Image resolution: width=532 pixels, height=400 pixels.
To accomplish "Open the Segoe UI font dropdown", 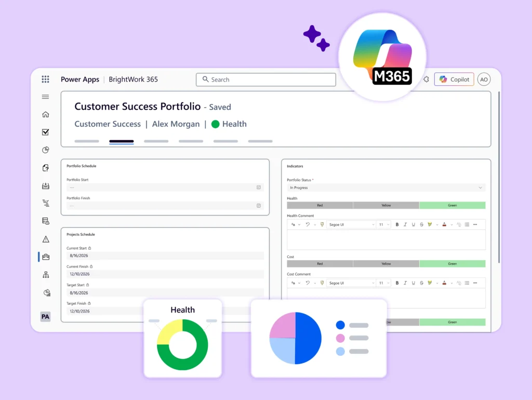I will tap(351, 224).
